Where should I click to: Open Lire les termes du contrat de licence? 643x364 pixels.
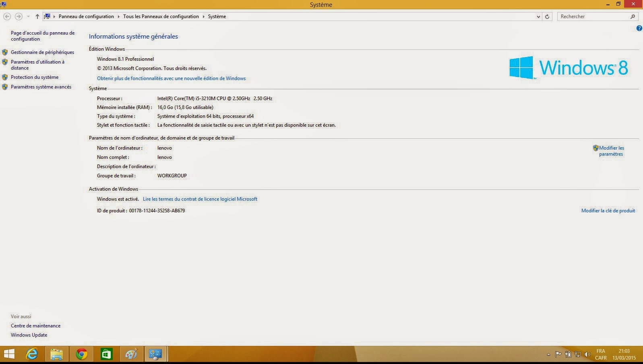[x=200, y=199]
